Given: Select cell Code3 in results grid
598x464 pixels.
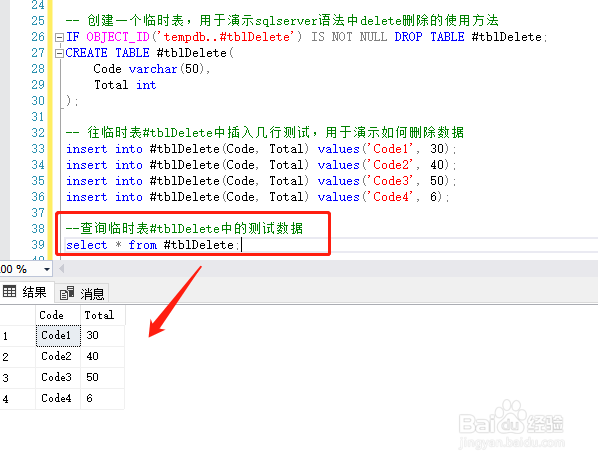Looking at the screenshot, I should 58,377.
